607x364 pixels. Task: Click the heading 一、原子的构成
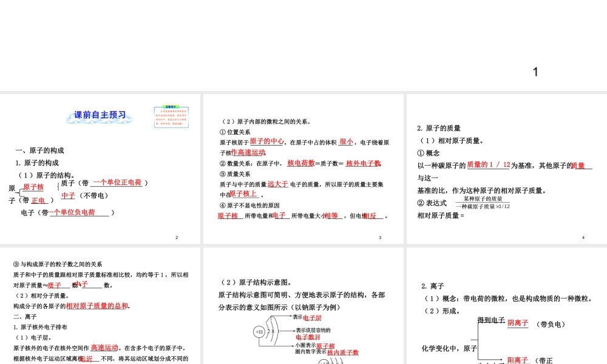tap(39, 150)
